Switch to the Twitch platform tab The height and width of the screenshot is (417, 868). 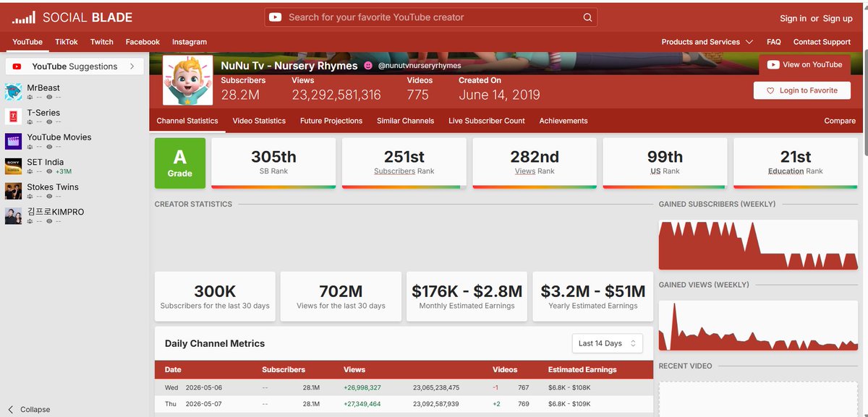[x=102, y=42]
